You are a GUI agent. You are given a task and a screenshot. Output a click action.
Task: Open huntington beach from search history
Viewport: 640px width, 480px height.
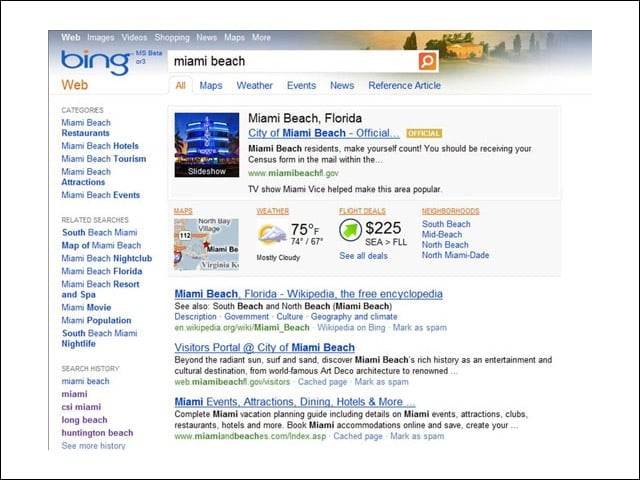[x=97, y=433]
